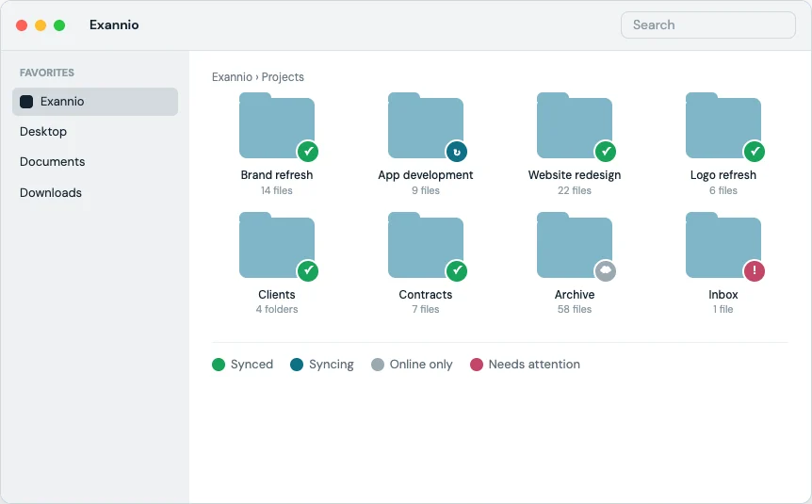Maximize the window with green button

pos(59,25)
